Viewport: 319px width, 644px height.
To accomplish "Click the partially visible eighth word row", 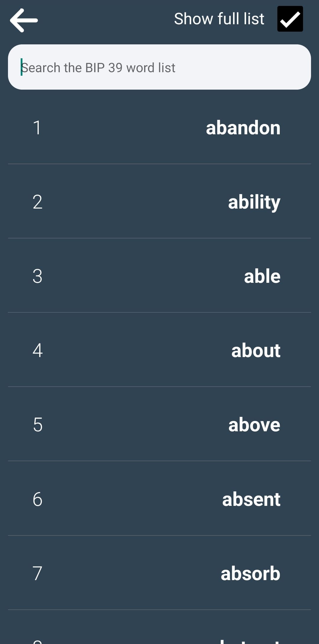I will pyautogui.click(x=159, y=633).
